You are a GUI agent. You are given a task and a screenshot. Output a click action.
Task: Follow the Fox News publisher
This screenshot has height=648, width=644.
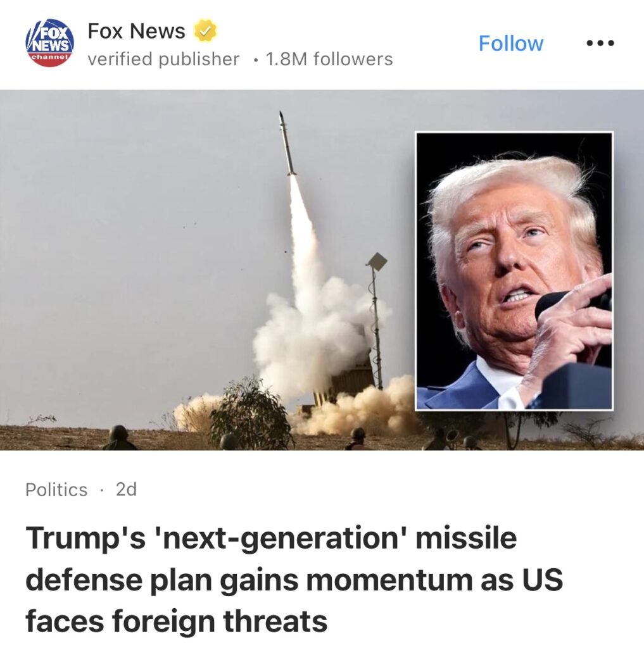pyautogui.click(x=510, y=44)
